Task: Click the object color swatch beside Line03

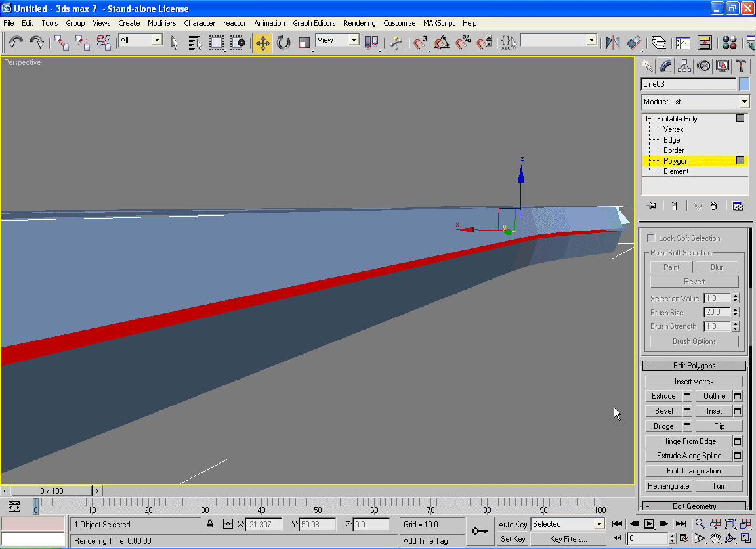Action: coord(744,84)
